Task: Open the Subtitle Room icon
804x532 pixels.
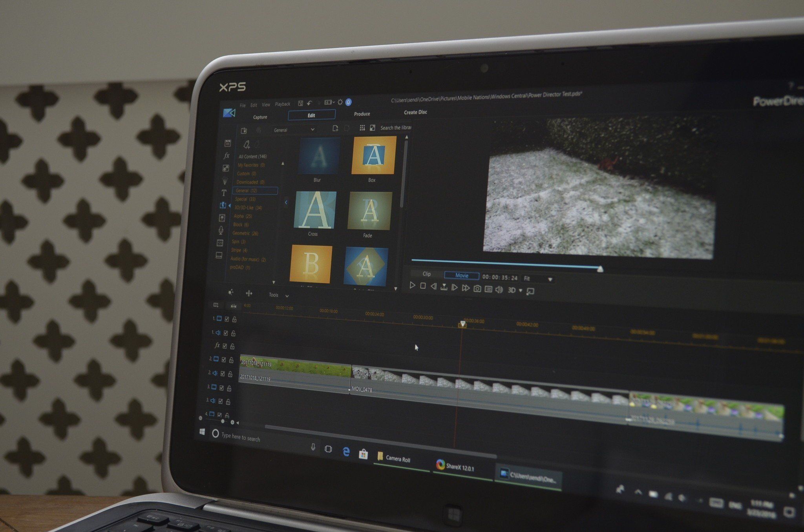Action: pyautogui.click(x=219, y=255)
